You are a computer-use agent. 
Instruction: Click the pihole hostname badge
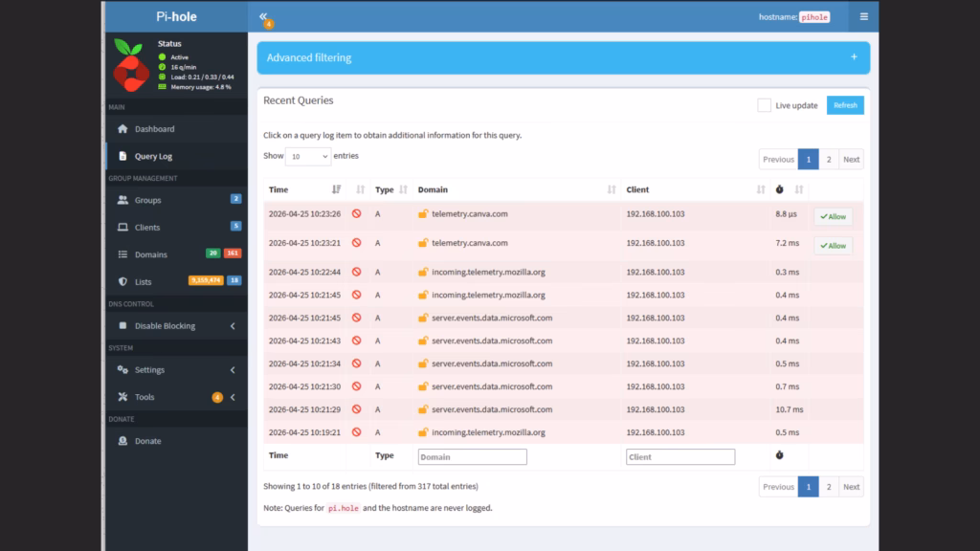click(x=814, y=17)
